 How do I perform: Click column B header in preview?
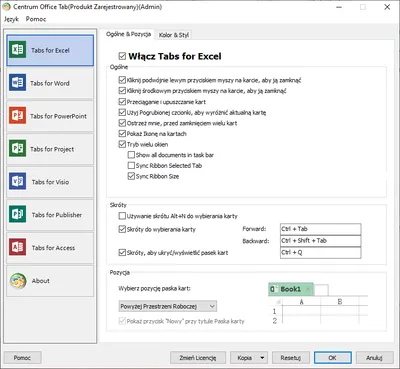(x=340, y=302)
